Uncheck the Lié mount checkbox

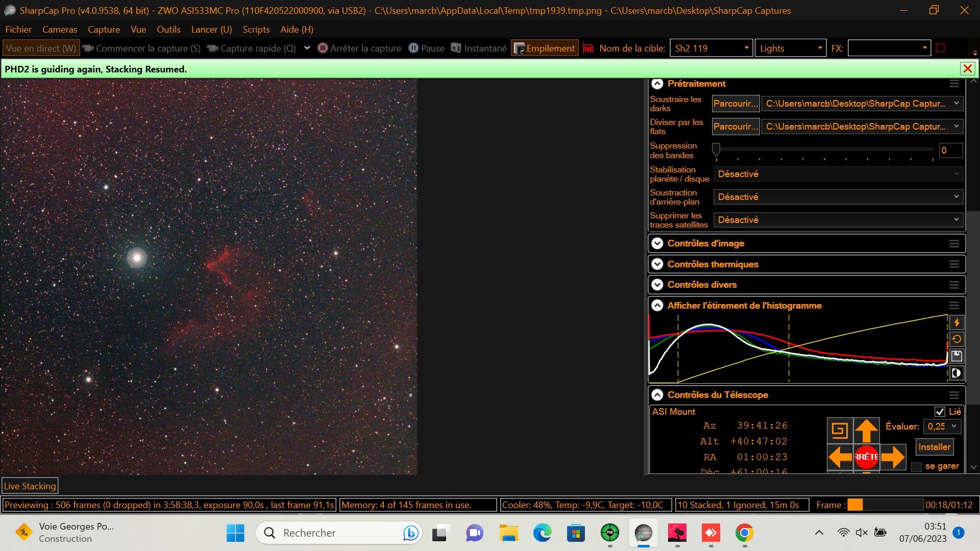coord(940,412)
